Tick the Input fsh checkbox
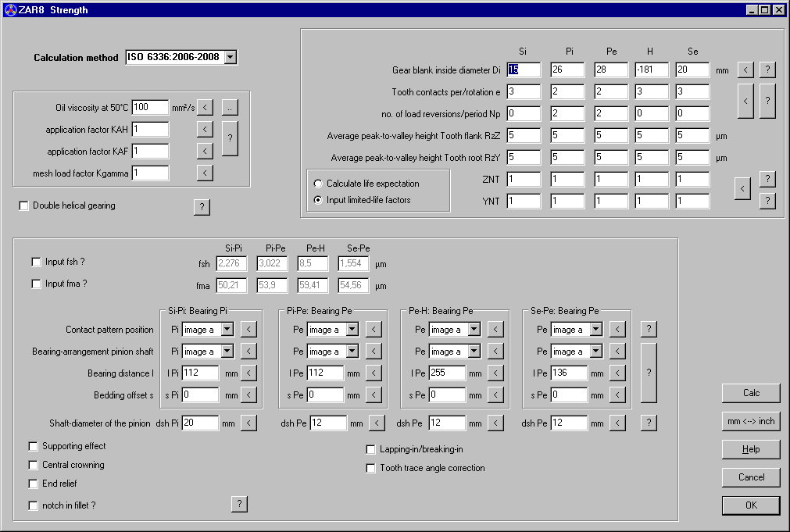The image size is (790, 532). pyautogui.click(x=36, y=262)
